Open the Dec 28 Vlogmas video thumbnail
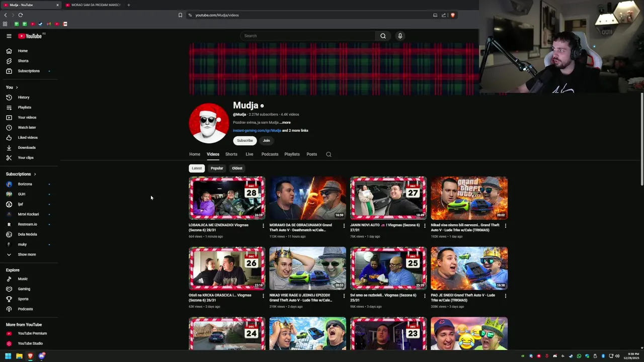Viewport: 644px width, 362px height. point(227,198)
